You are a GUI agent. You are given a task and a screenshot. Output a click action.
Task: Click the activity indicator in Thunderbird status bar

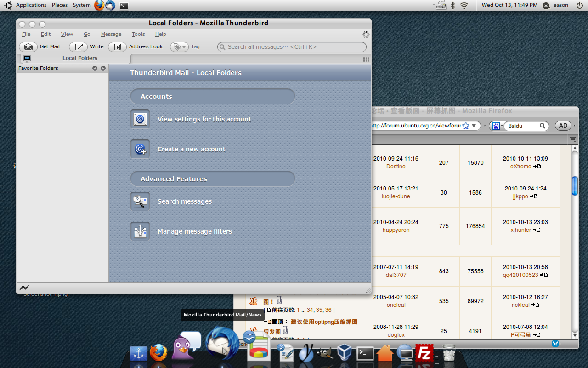coord(24,288)
